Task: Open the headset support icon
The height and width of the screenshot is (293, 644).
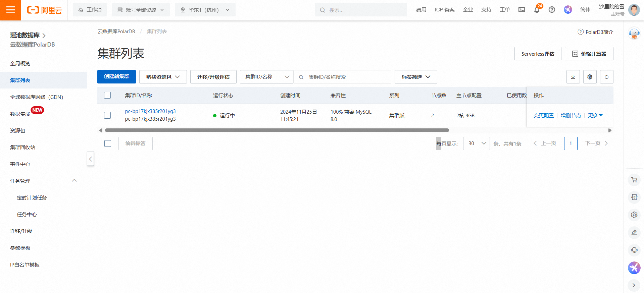Action: point(634,250)
